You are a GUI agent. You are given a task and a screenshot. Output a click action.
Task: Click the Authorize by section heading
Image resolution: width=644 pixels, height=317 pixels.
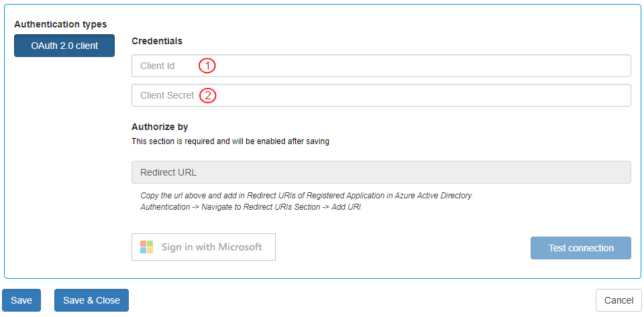[160, 127]
